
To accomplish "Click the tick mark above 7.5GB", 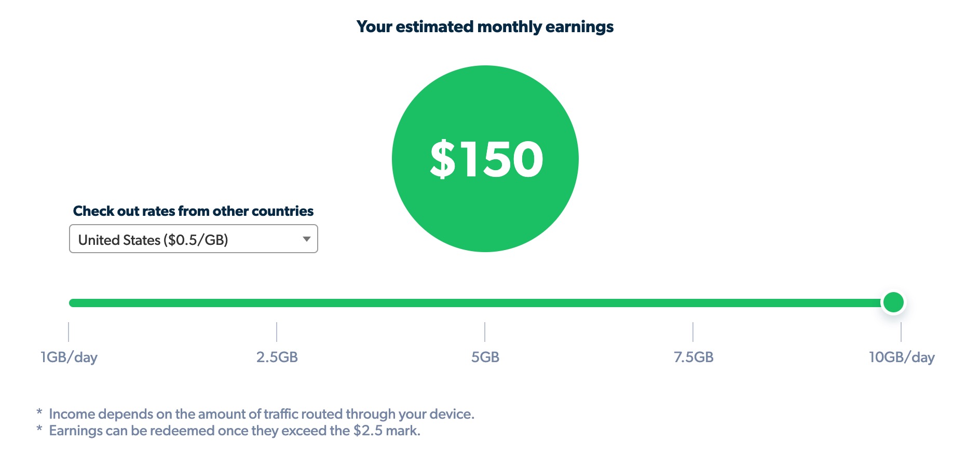I will pos(693,332).
